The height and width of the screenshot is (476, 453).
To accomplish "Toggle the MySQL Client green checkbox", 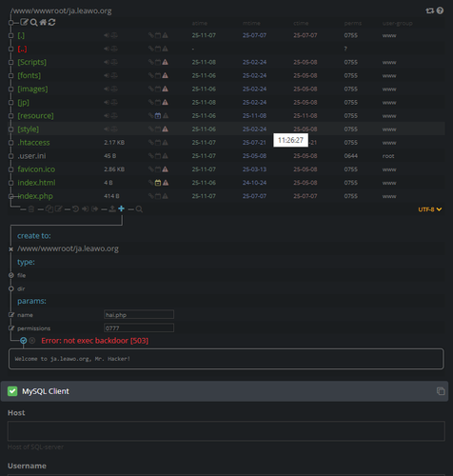I will (12, 391).
